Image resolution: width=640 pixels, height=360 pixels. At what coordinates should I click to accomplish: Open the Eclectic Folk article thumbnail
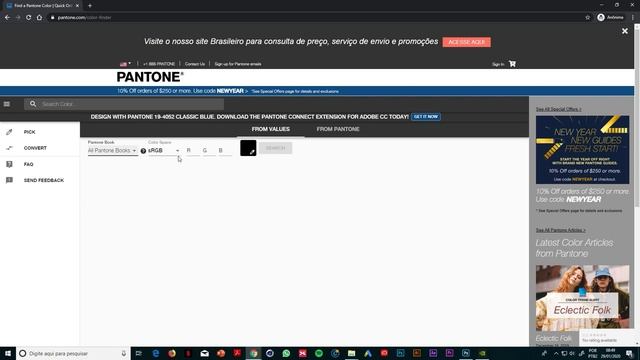pyautogui.click(x=582, y=297)
